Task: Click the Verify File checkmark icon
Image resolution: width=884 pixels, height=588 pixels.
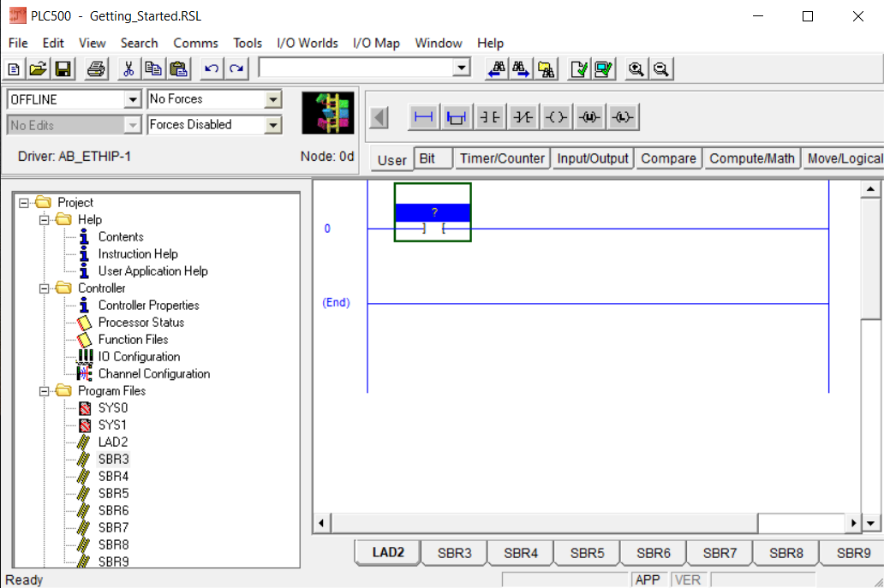Action: (x=579, y=68)
